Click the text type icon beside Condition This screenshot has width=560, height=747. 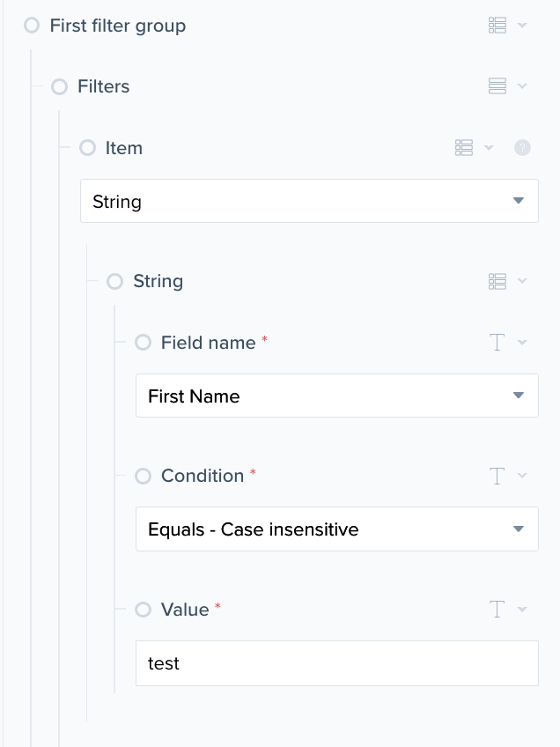[x=497, y=476]
